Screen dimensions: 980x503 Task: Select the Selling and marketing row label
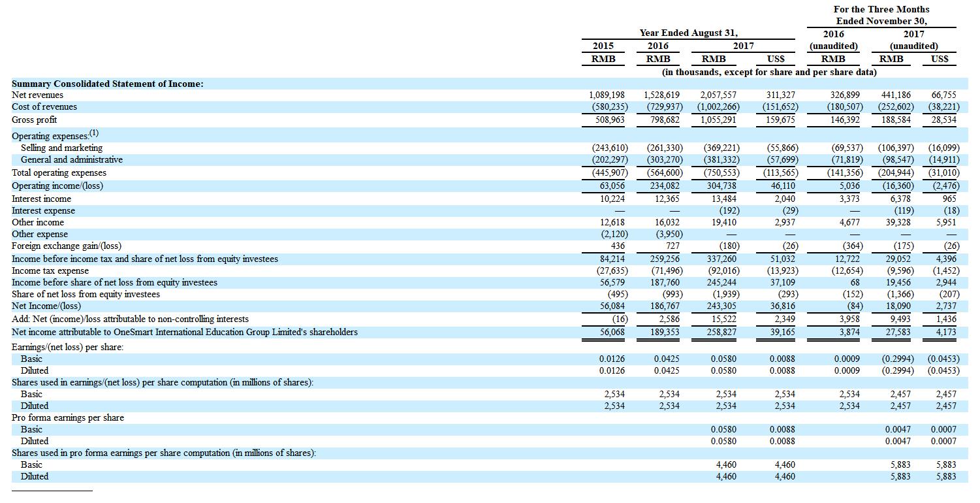coord(61,148)
